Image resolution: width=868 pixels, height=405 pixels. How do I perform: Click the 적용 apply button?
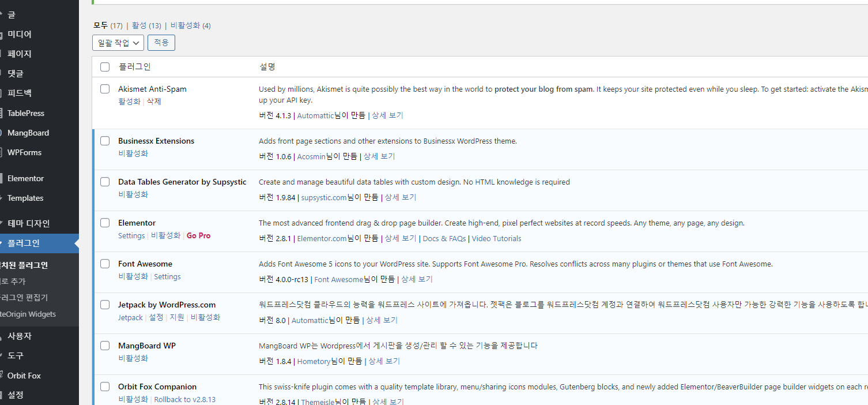tap(161, 43)
